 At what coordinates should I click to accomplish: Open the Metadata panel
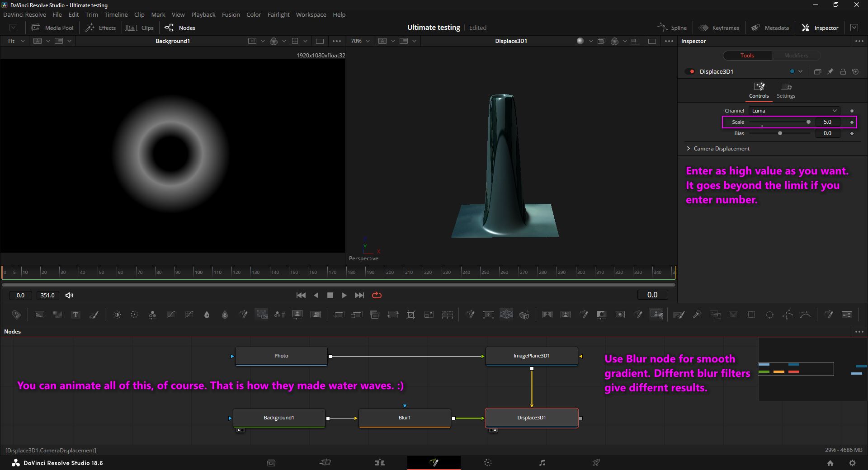[770, 28]
